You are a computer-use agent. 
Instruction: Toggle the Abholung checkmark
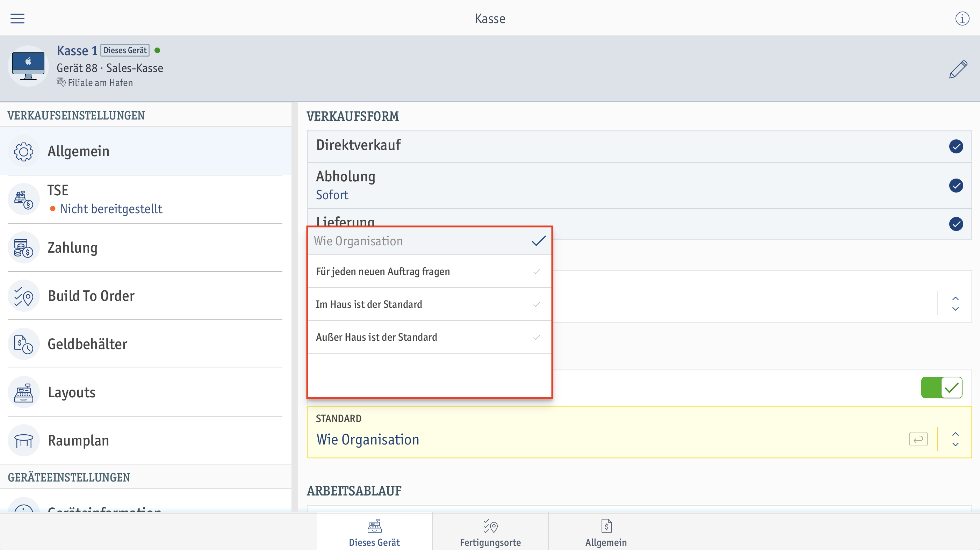point(956,186)
